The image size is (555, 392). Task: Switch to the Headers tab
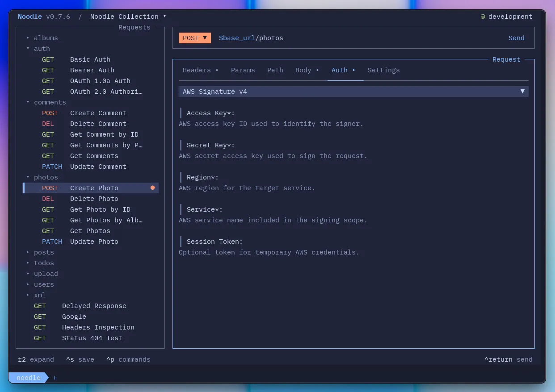point(201,70)
